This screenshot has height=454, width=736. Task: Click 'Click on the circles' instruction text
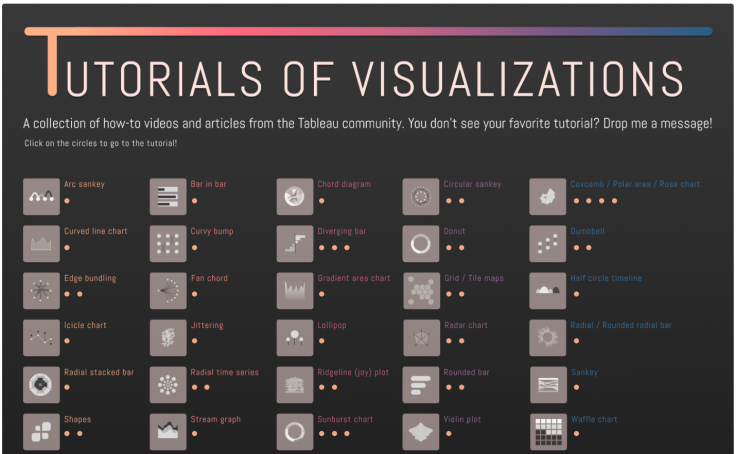click(100, 143)
